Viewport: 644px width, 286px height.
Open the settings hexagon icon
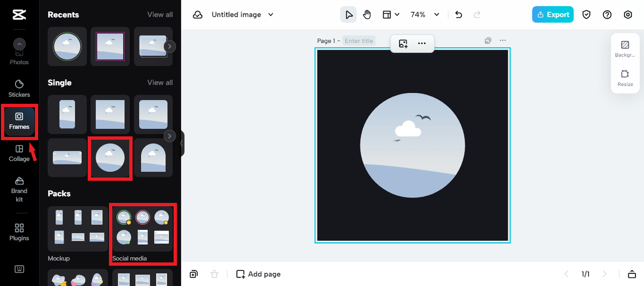(628, 15)
